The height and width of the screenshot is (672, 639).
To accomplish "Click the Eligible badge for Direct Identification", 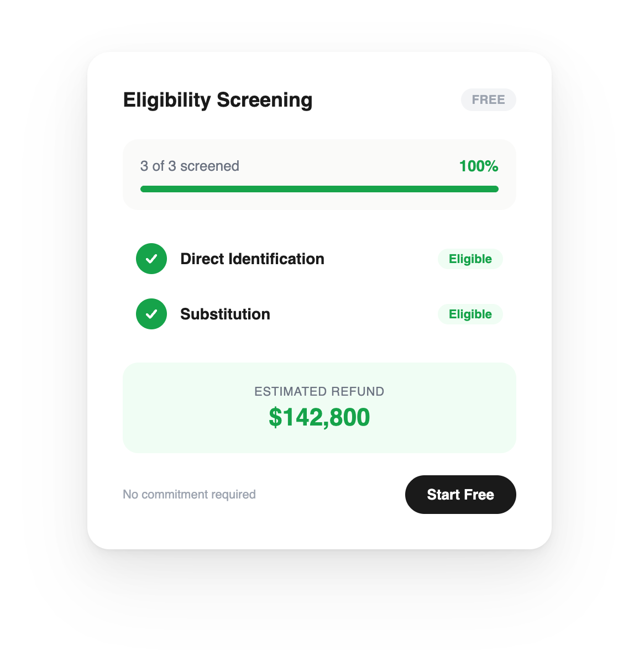I will tap(470, 259).
